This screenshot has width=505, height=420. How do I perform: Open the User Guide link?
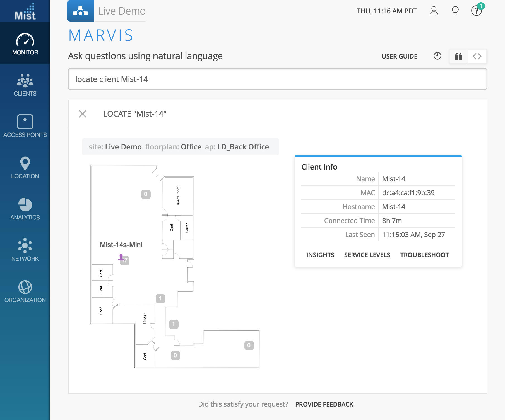click(x=399, y=56)
